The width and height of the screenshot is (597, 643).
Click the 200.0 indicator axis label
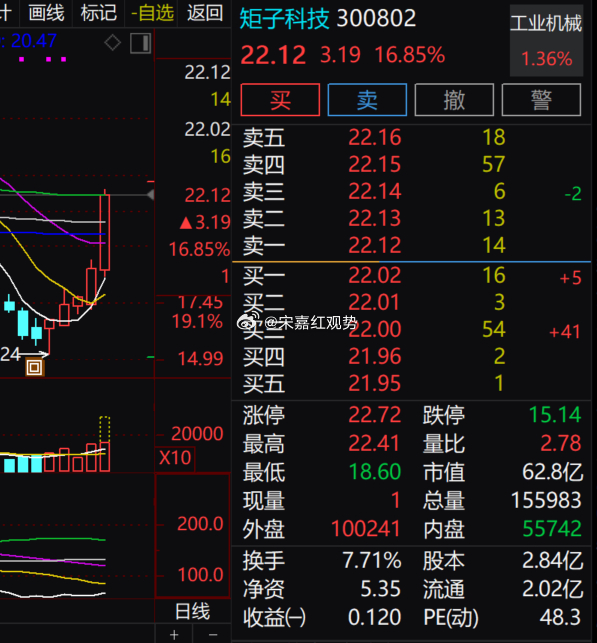[200, 524]
